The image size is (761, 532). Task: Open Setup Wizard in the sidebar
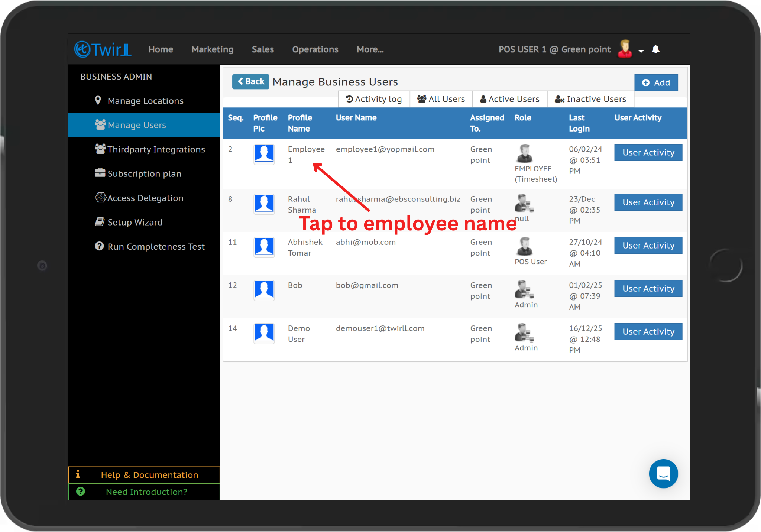(135, 222)
